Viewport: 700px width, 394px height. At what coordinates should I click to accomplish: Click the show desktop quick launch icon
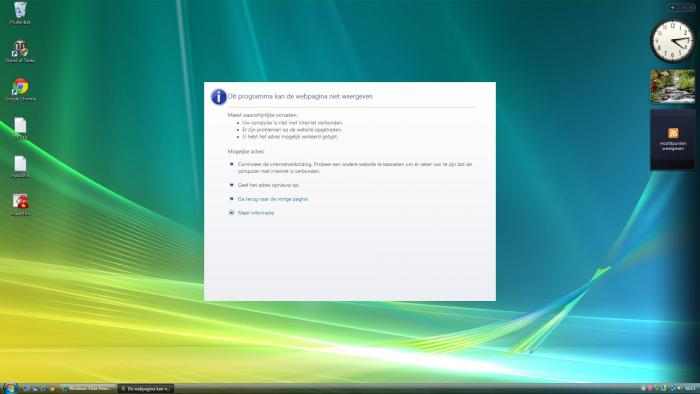(x=26, y=389)
